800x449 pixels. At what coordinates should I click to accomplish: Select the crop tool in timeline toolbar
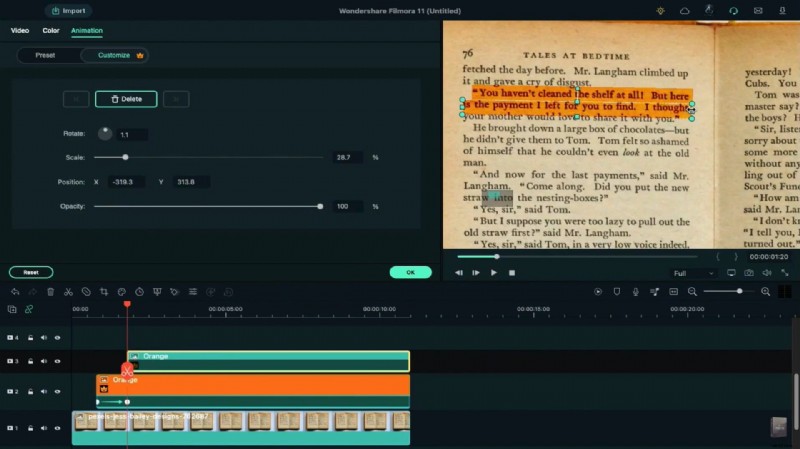(x=104, y=292)
